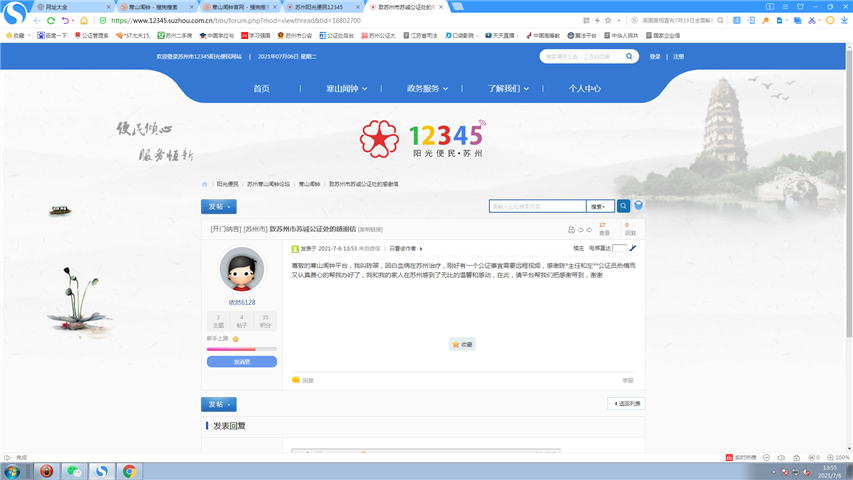853x480 pixels.
Task: Click the elevator floor number box
Action: click(619, 248)
